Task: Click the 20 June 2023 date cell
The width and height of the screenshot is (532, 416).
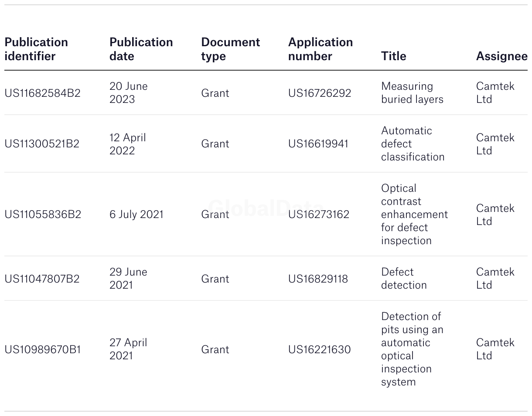Action: click(129, 93)
